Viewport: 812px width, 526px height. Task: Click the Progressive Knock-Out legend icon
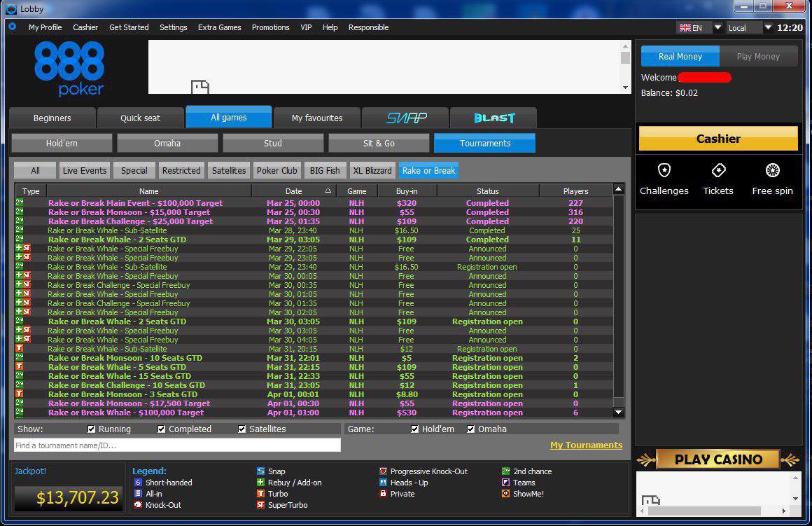click(x=383, y=471)
